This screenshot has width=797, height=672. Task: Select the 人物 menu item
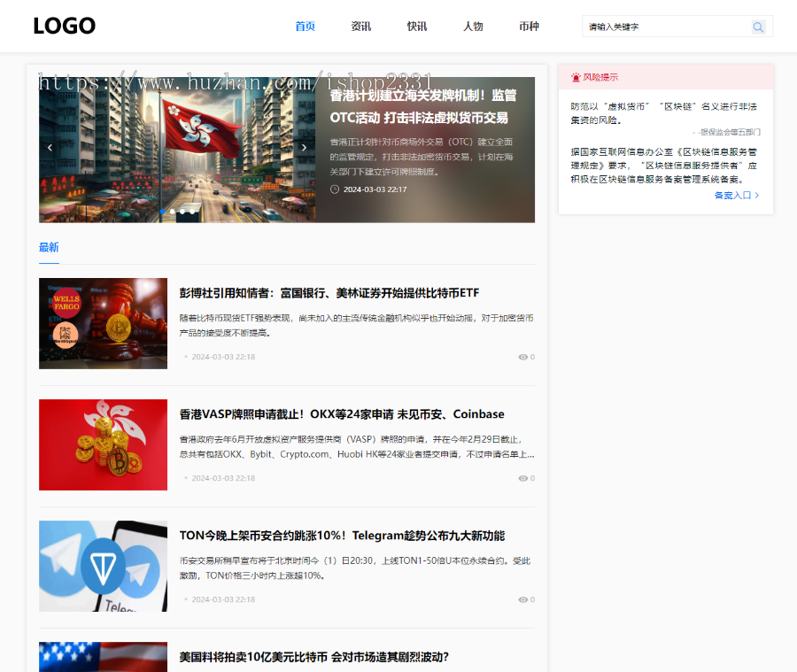473,27
